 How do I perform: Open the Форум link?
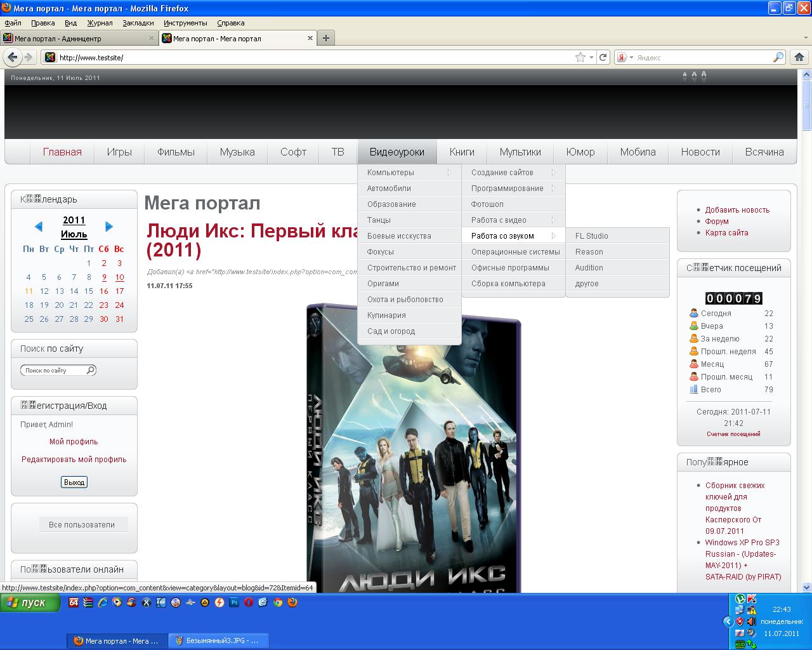click(717, 222)
